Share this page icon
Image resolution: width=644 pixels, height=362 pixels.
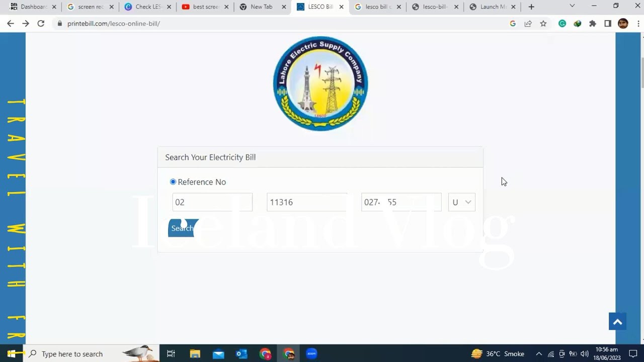click(x=528, y=24)
